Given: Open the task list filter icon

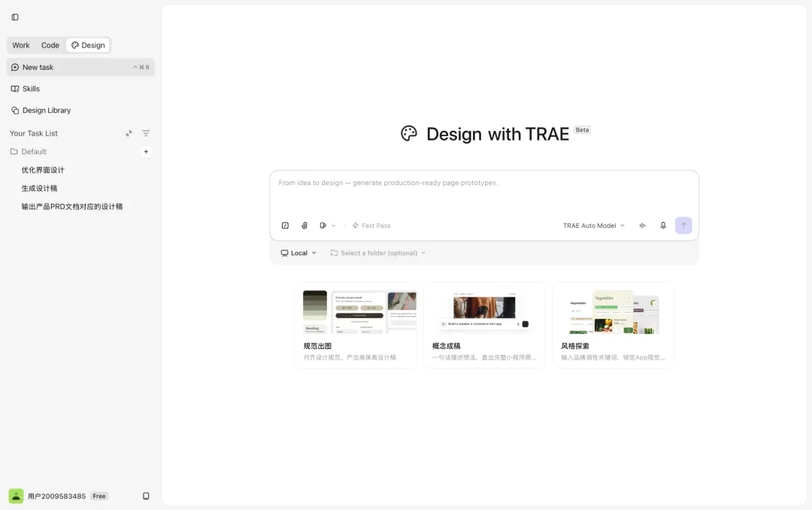Looking at the screenshot, I should click(146, 133).
